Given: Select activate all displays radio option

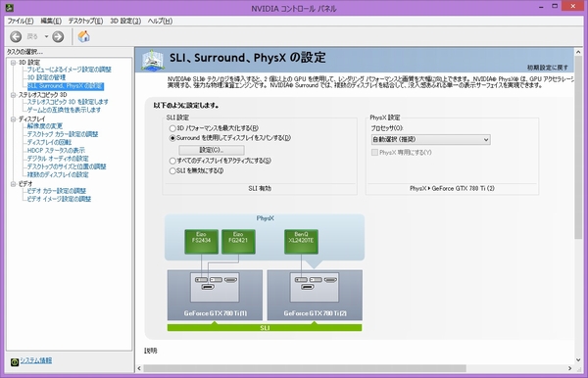Looking at the screenshot, I should point(172,161).
